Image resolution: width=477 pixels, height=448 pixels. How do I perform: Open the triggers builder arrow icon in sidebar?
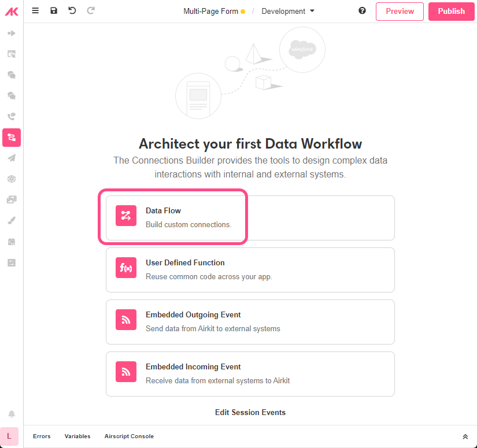(12, 33)
